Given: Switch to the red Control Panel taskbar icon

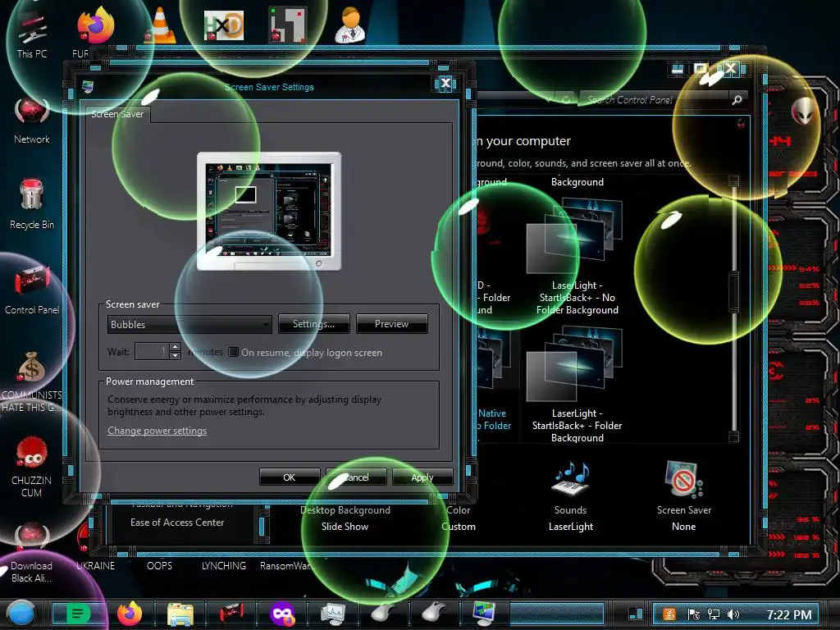Looking at the screenshot, I should (x=231, y=614).
